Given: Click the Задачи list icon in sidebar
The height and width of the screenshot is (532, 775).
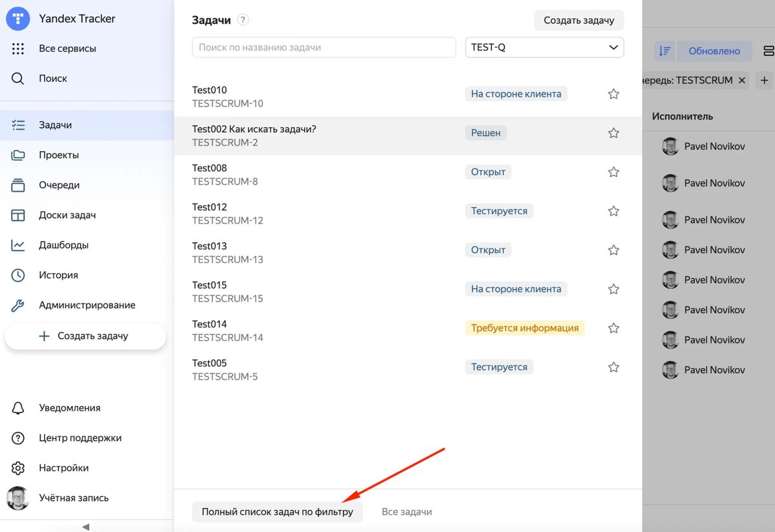Looking at the screenshot, I should point(18,125).
